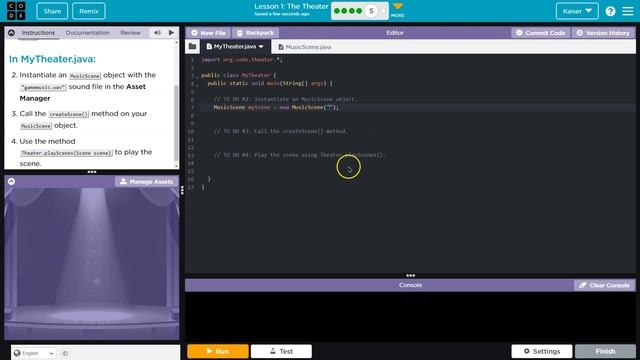Open the hamburger menu
Viewport: 640px width, 360px height.
(628, 11)
